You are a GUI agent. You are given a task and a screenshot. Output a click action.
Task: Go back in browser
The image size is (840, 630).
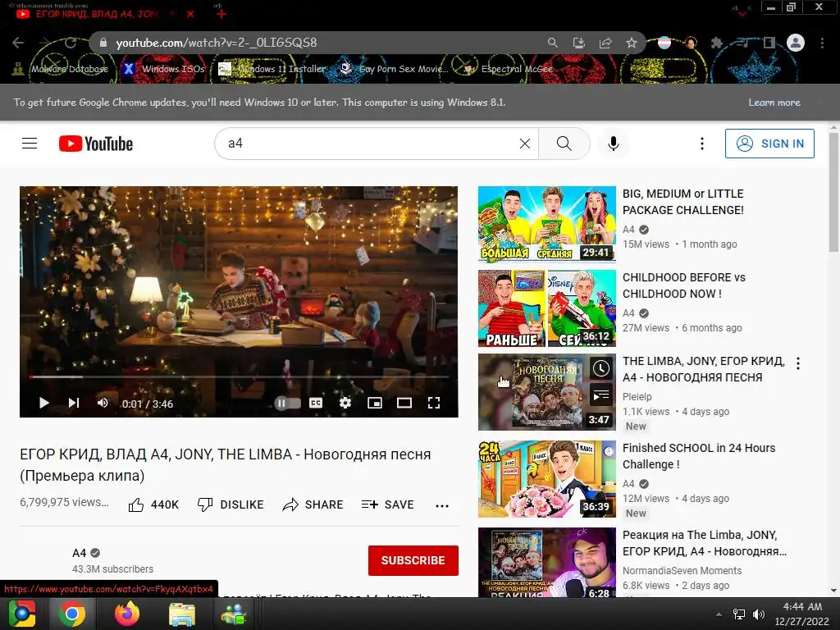18,43
